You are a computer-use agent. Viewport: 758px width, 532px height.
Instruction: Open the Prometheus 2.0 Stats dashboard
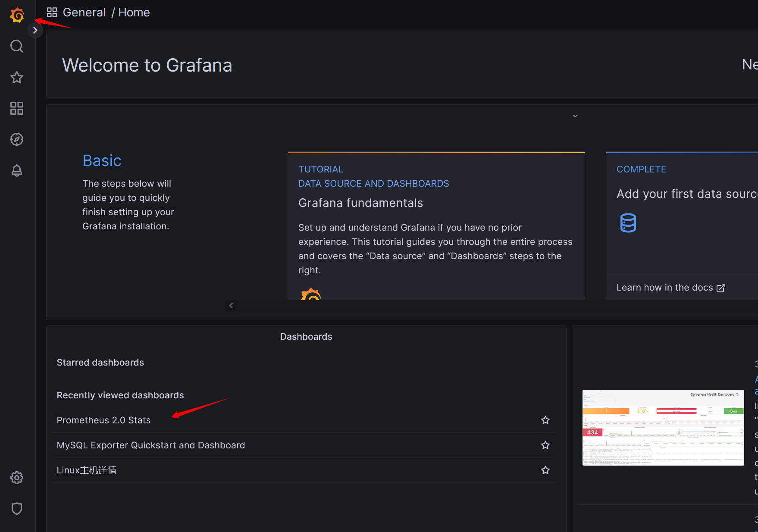[104, 420]
